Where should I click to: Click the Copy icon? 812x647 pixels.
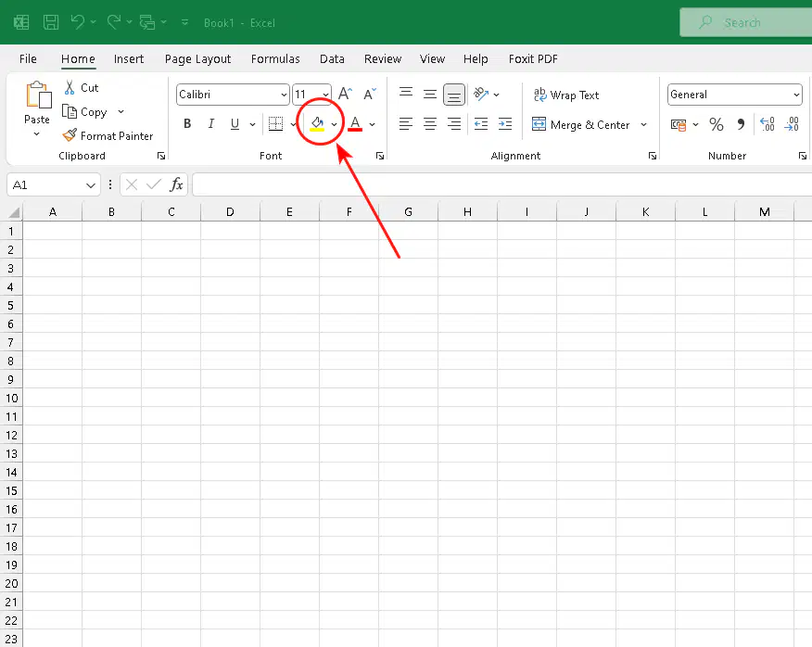tap(70, 111)
